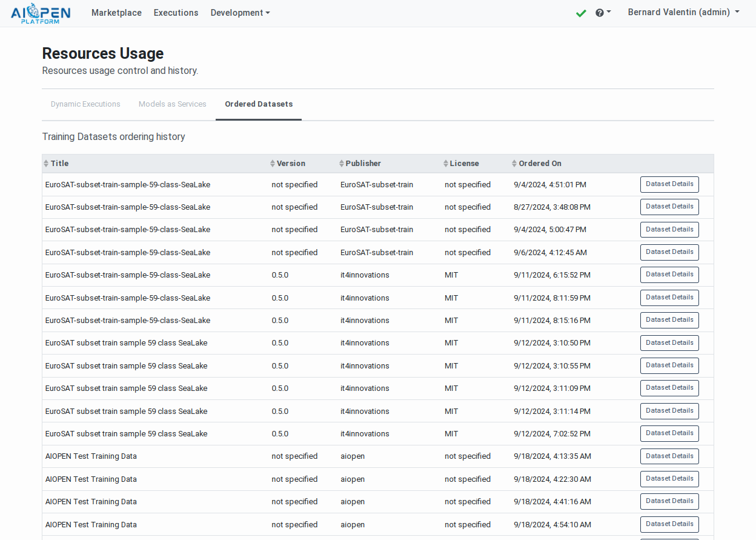756x540 pixels.
Task: Click the green checkmark status icon
Action: point(581,13)
